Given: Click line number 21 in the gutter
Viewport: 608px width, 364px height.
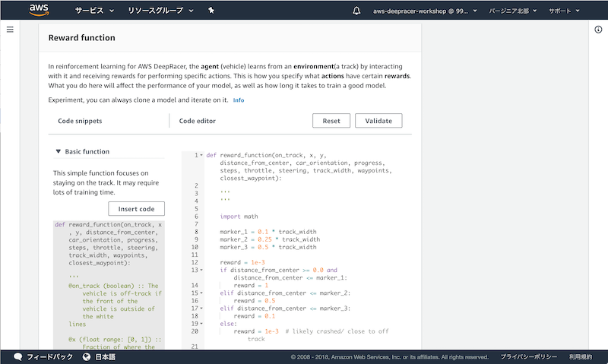Looking at the screenshot, I should 195,347.
